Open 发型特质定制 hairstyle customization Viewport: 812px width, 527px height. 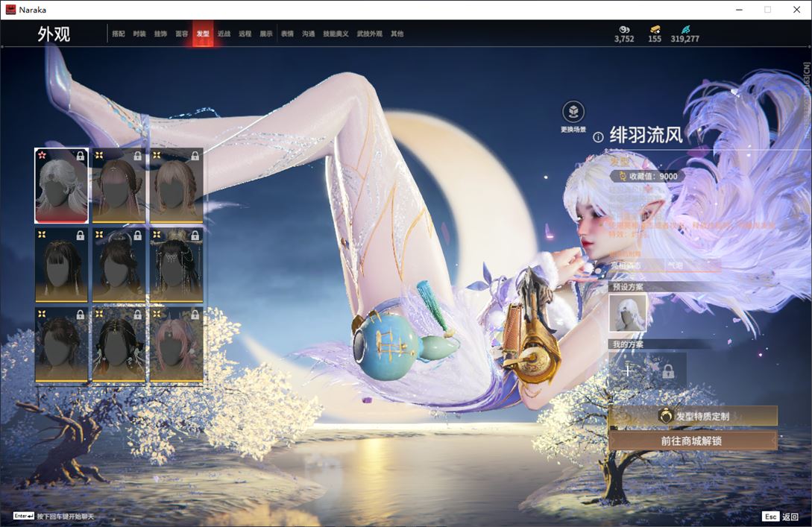[x=693, y=416]
